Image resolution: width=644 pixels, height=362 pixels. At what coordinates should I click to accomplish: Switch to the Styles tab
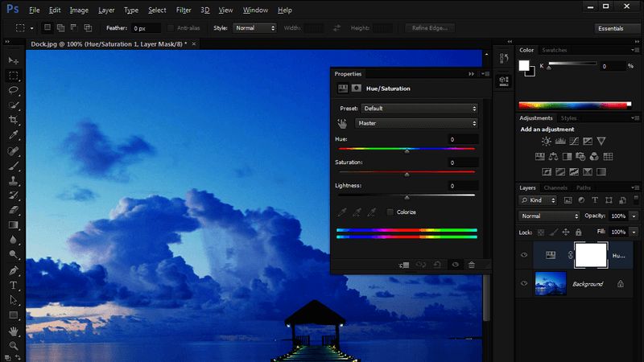568,117
